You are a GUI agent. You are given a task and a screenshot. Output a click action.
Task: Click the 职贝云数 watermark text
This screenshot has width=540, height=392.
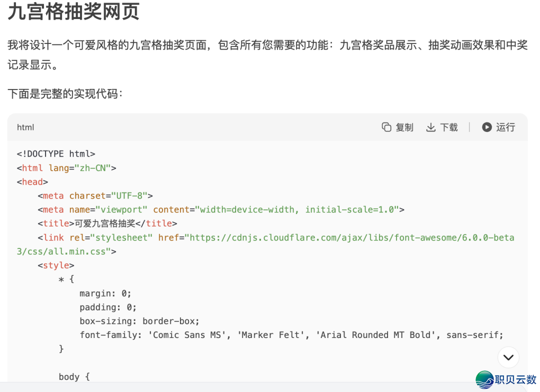click(x=515, y=379)
